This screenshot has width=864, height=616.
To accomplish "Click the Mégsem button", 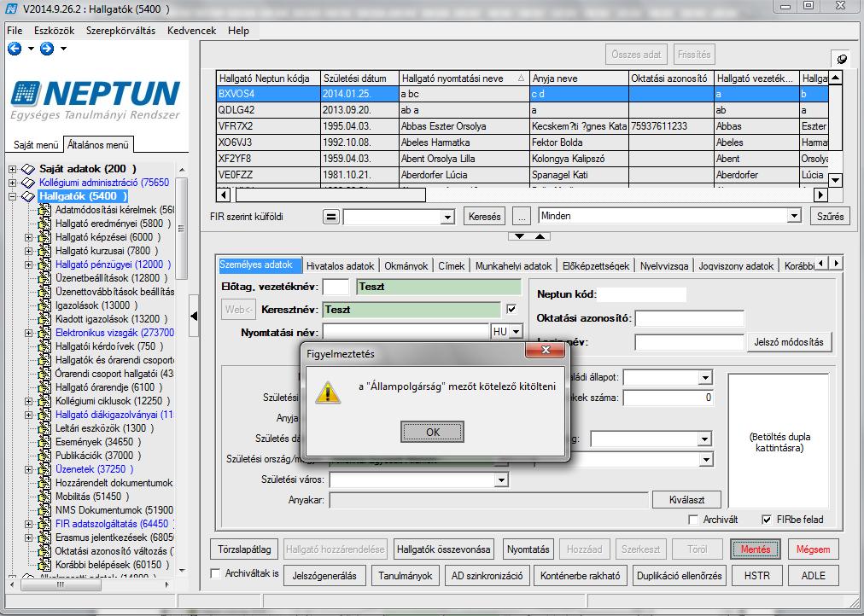I will [x=813, y=549].
